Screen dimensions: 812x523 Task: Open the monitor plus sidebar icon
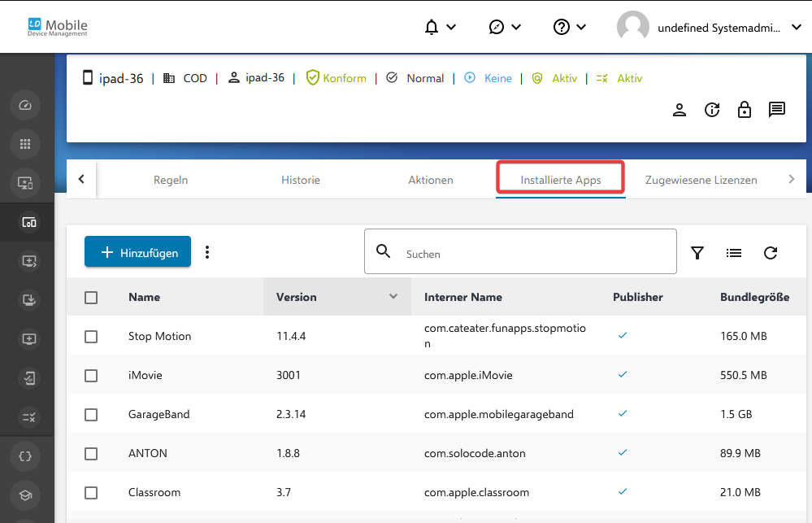(29, 339)
